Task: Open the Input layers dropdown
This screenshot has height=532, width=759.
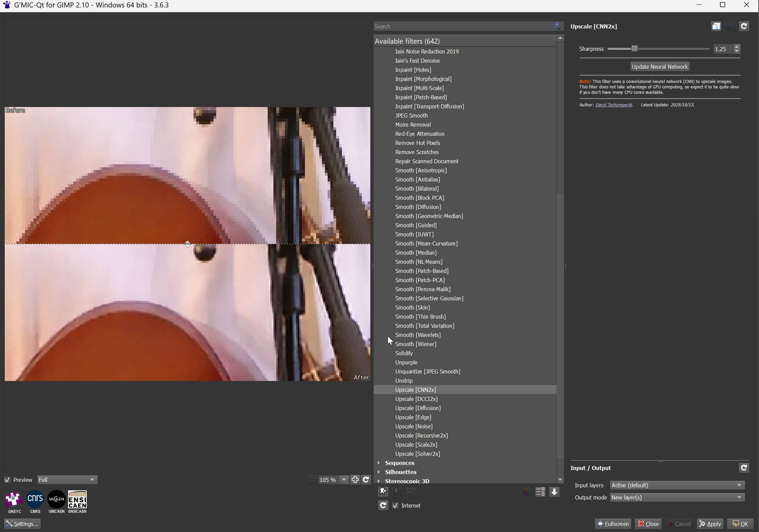Action: pyautogui.click(x=677, y=485)
